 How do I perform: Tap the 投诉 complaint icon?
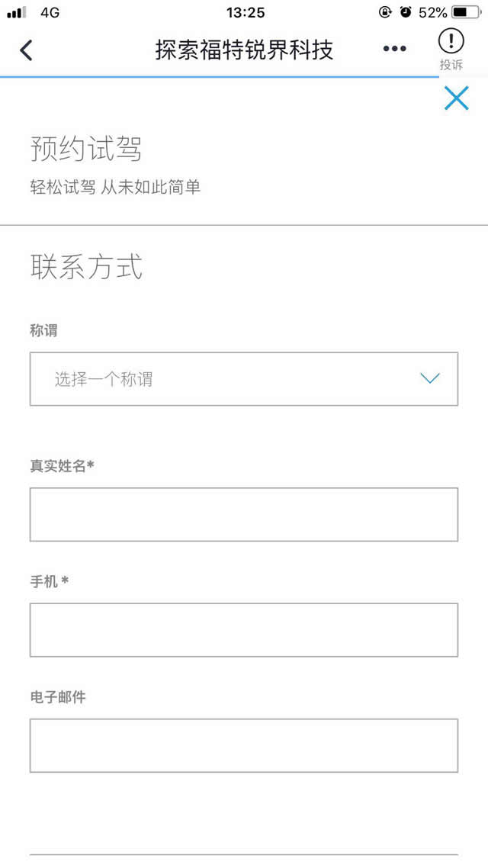pyautogui.click(x=451, y=49)
